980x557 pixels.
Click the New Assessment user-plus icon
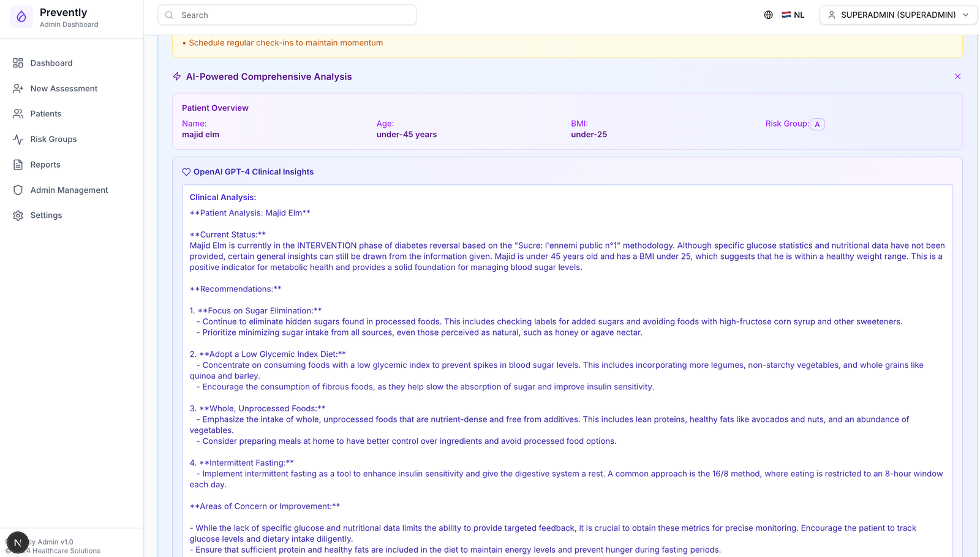click(18, 89)
